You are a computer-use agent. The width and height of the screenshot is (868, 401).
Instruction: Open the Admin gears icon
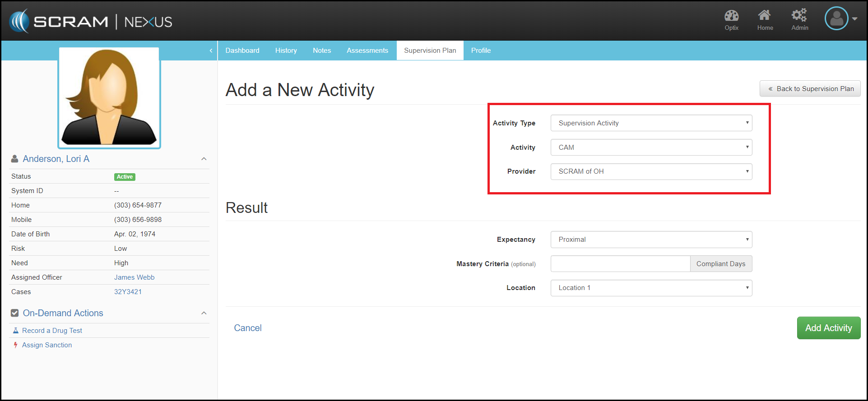click(799, 16)
